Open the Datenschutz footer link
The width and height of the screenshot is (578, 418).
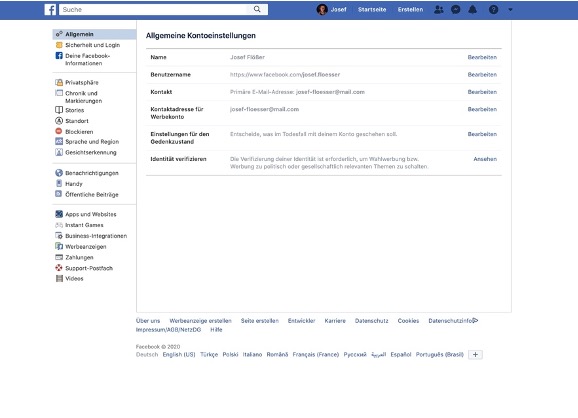(x=372, y=321)
